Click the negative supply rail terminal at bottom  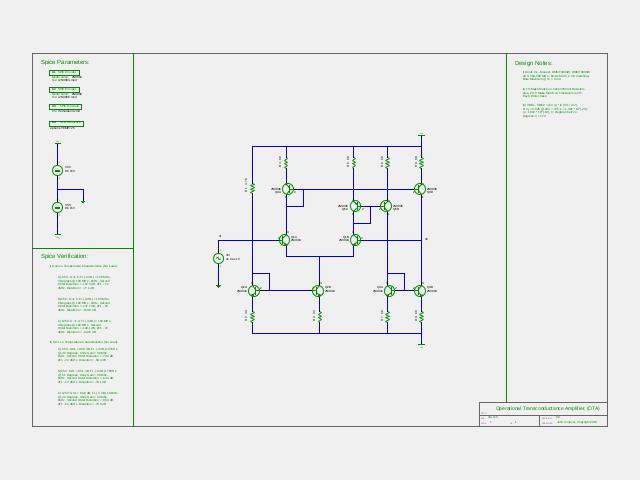click(422, 346)
